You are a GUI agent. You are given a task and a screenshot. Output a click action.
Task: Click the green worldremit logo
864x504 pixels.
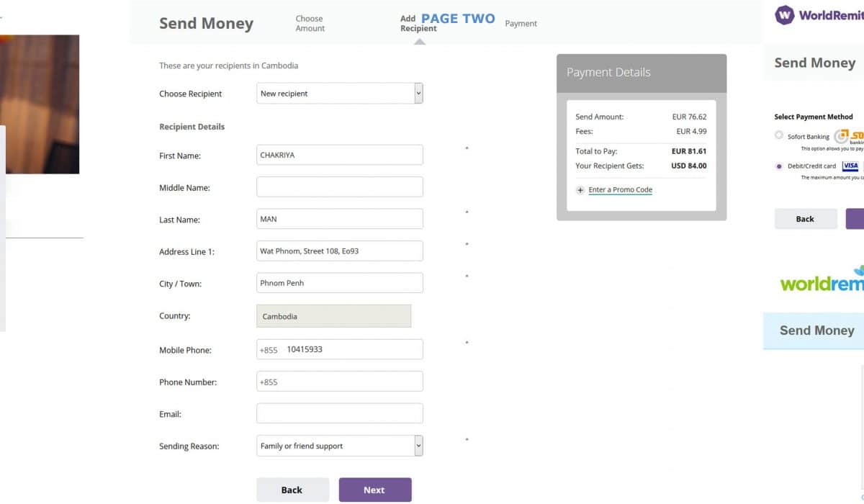click(822, 281)
